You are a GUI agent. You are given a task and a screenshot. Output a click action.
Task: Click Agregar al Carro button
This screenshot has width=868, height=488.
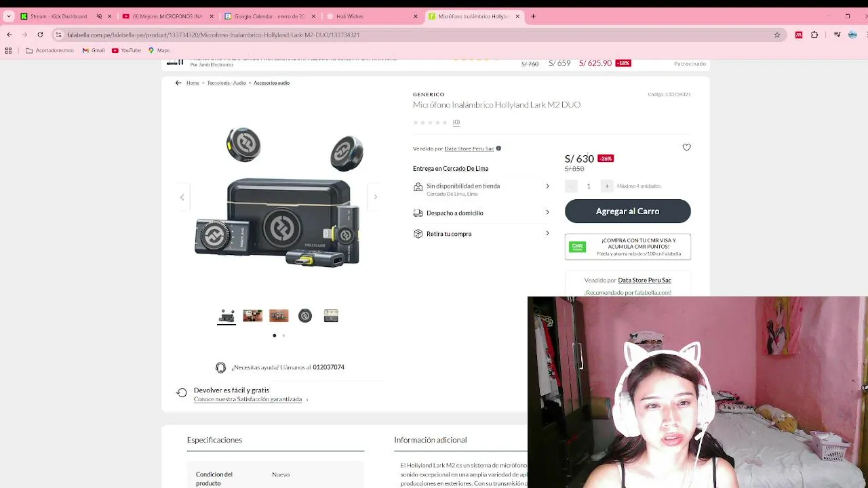pos(627,211)
